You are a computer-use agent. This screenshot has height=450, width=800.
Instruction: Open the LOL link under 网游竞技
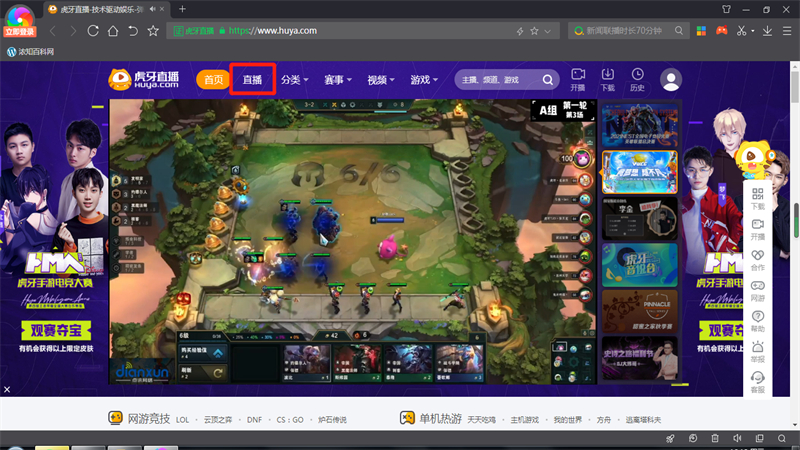pyautogui.click(x=182, y=420)
